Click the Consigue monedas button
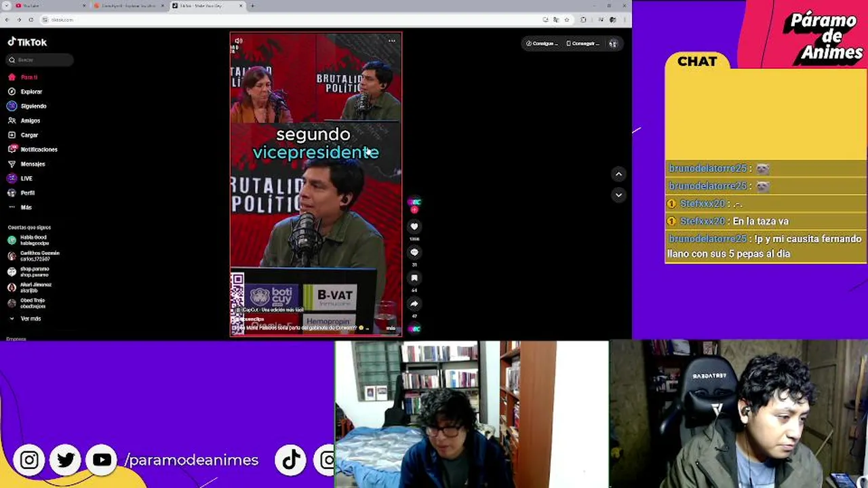This screenshot has height=488, width=868. (542, 43)
